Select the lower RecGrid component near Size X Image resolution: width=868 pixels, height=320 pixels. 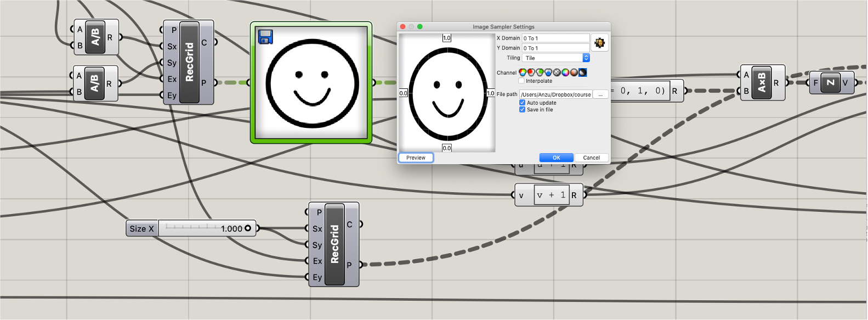point(334,244)
